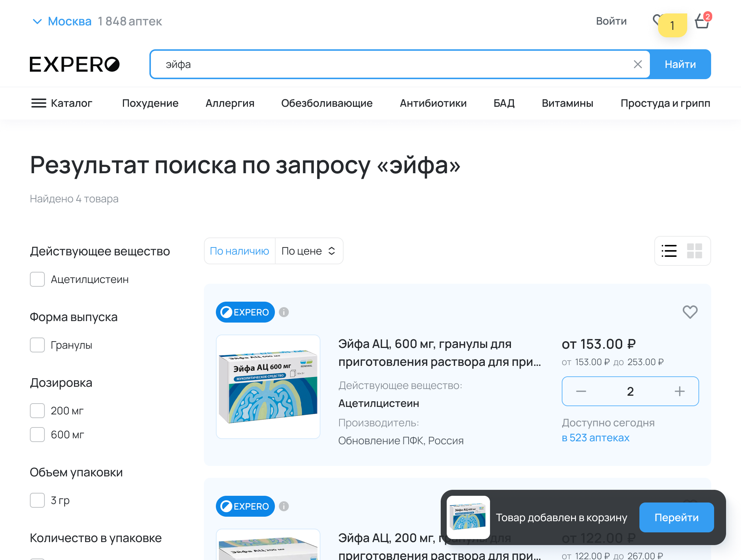The height and width of the screenshot is (560, 741).
Task: Click the 'Действующее вещество' filter heading
Action: click(x=100, y=251)
